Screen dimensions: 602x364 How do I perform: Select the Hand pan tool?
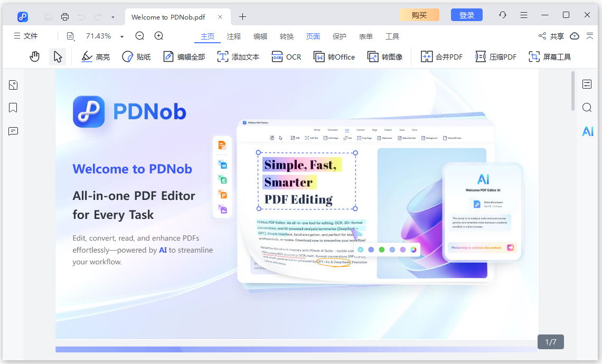click(34, 57)
